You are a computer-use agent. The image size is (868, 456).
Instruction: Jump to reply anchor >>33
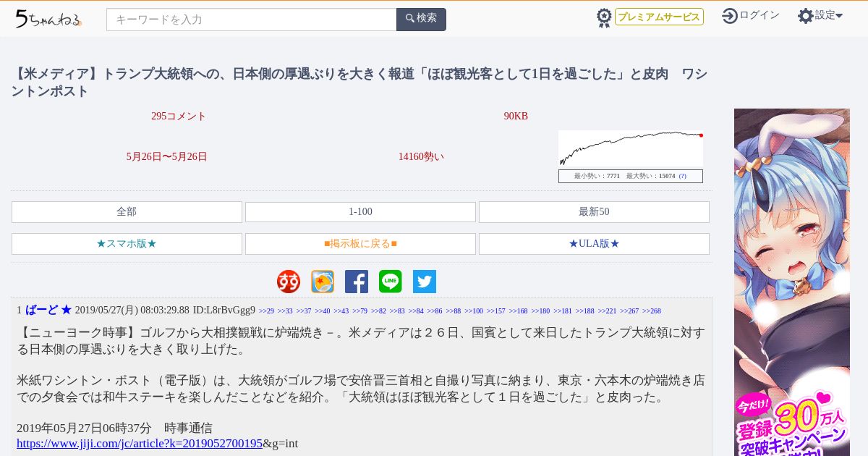tap(285, 311)
